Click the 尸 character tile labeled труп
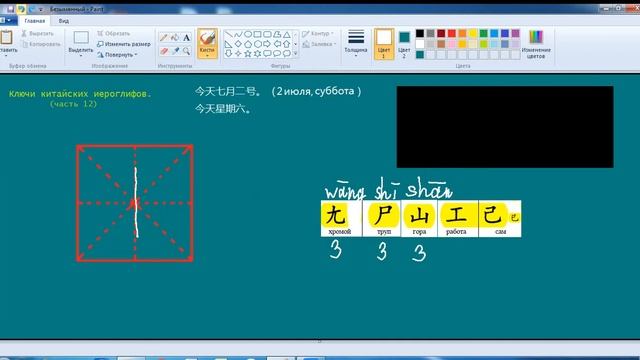This screenshot has width=640, height=360. pos(382,218)
